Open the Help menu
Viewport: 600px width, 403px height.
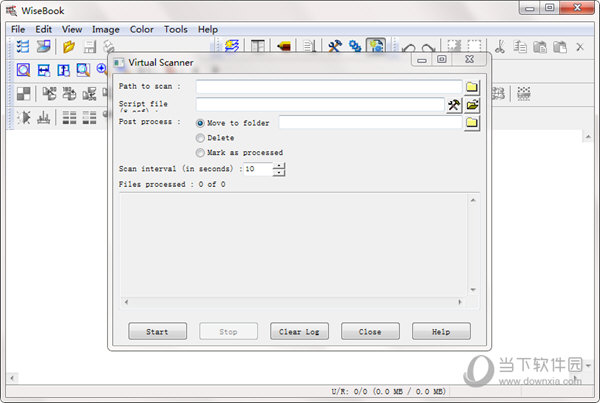208,29
